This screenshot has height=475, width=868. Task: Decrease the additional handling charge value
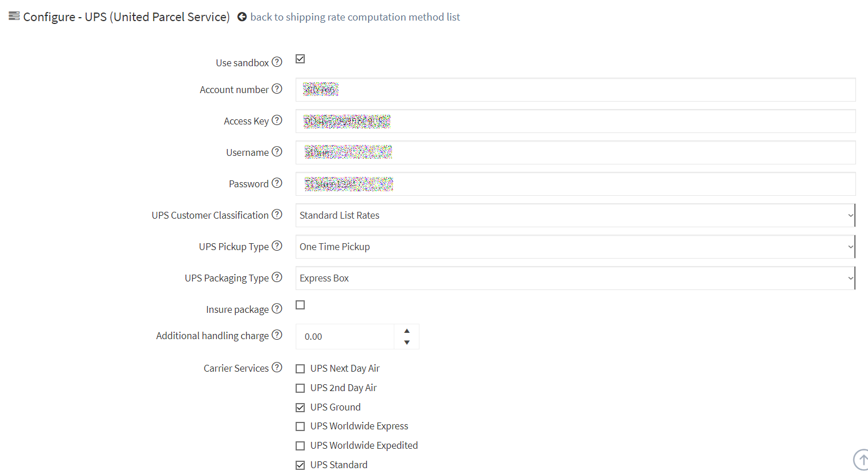coord(407,343)
